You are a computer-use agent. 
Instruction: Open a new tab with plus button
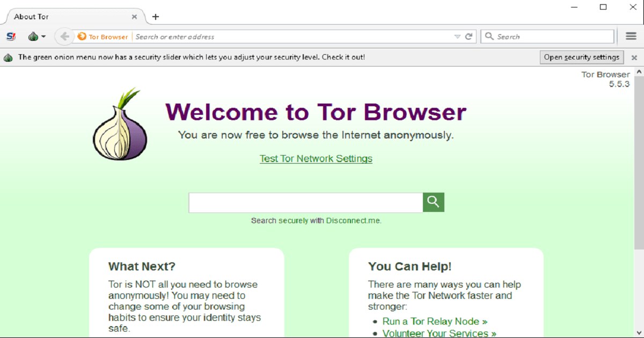(156, 17)
